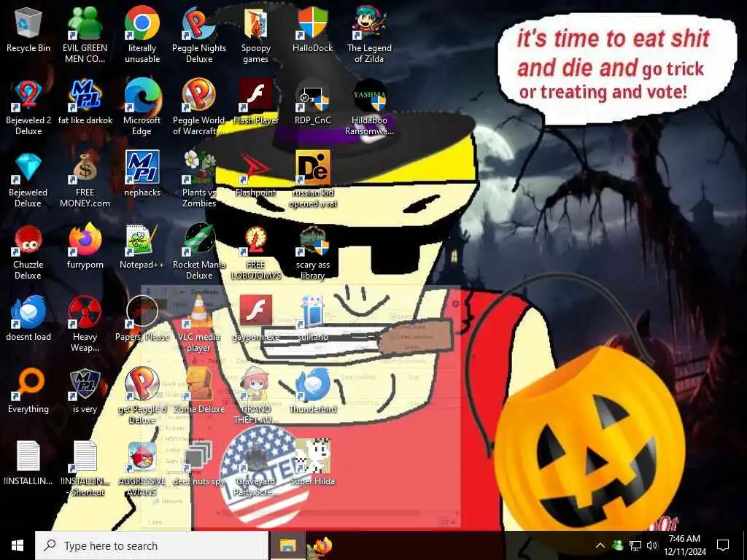747x560 pixels.
Task: Click the Type here to search box
Action: click(152, 545)
